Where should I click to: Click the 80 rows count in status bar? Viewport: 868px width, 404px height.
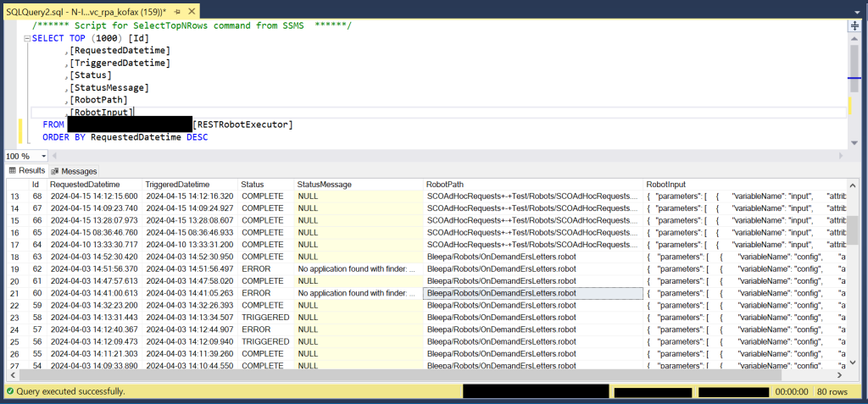click(x=832, y=391)
